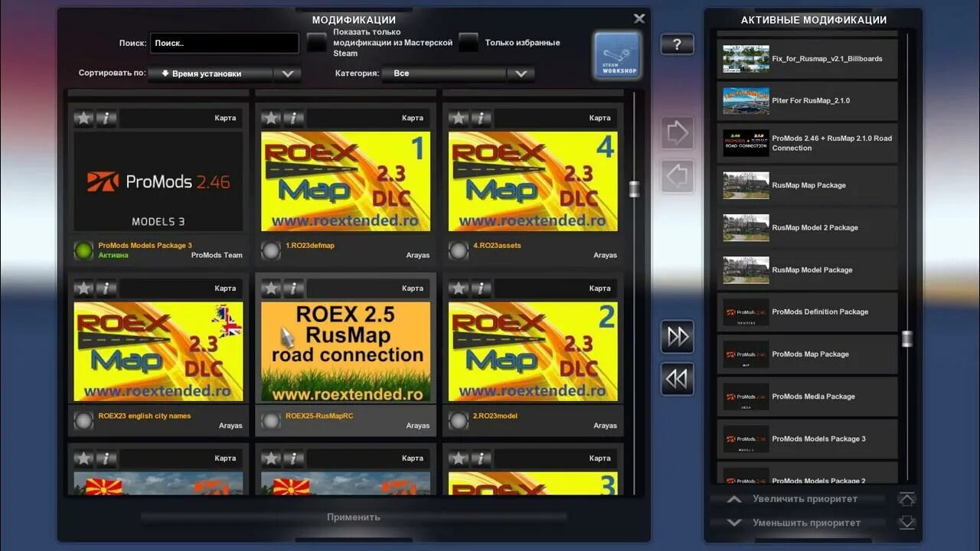Enable 4.RO23assets mod circle
980x551 pixels.
pyautogui.click(x=458, y=250)
